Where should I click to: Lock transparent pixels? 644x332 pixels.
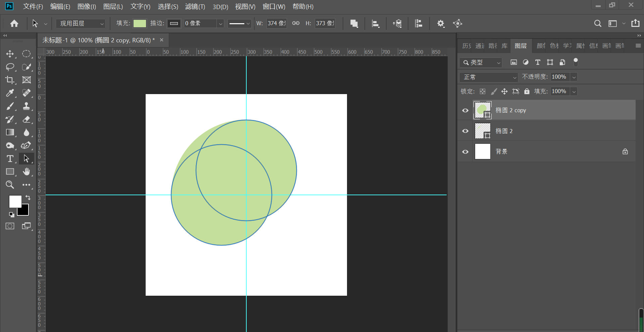pos(483,91)
